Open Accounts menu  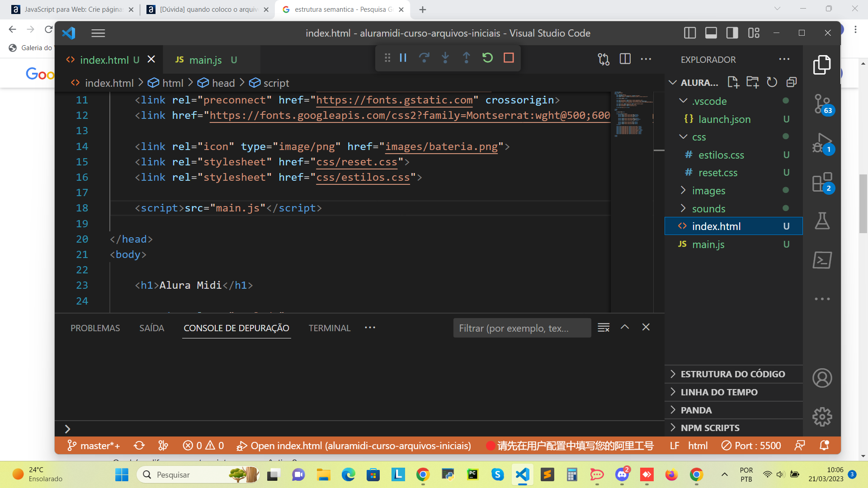point(822,378)
